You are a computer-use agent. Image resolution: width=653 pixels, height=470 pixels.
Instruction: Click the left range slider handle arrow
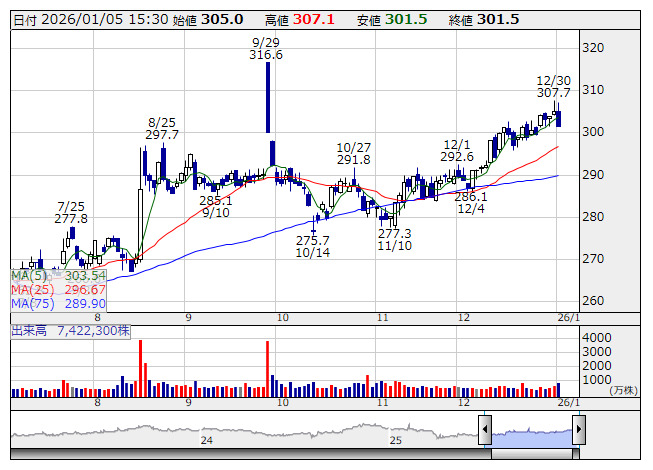coord(485,429)
